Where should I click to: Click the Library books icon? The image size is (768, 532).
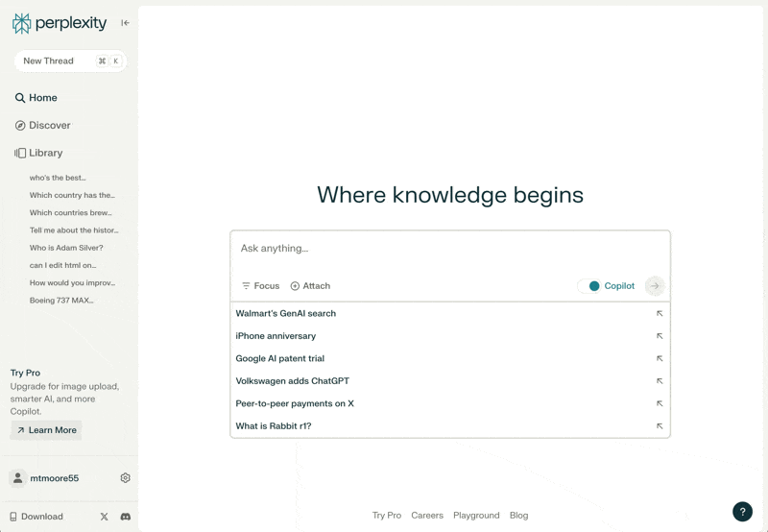(x=20, y=153)
